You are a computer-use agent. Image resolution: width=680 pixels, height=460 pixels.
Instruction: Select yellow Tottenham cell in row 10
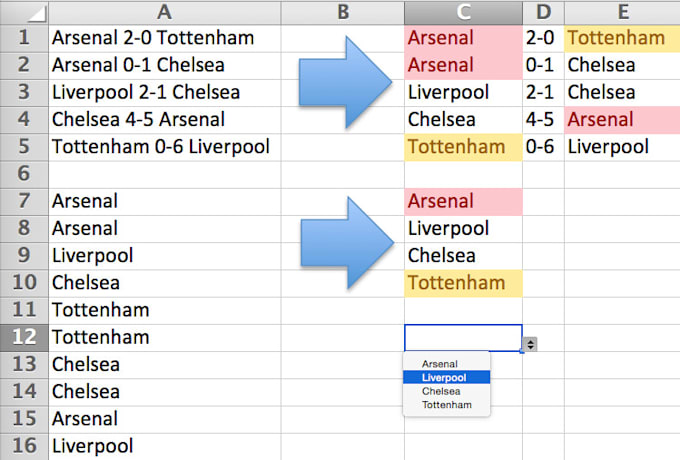[463, 283]
